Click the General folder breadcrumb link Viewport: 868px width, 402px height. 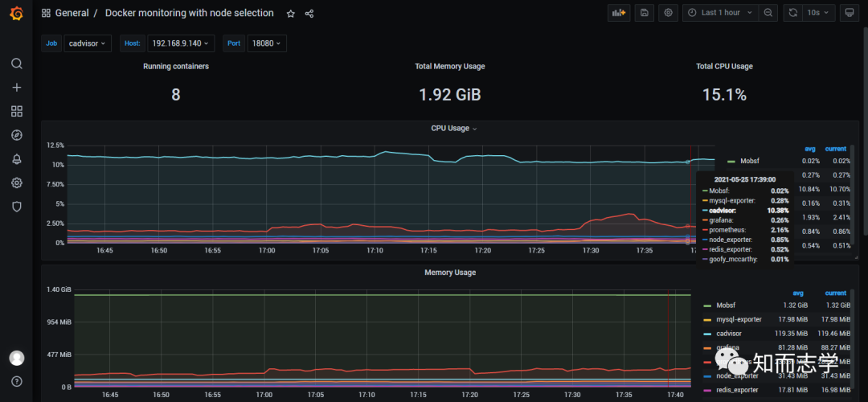72,13
